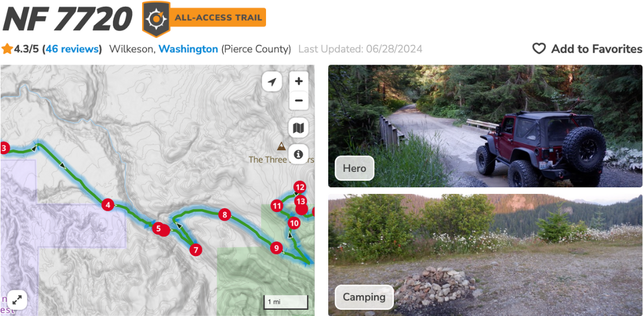Expand the map to fullscreen
This screenshot has width=644, height=316.
17,300
